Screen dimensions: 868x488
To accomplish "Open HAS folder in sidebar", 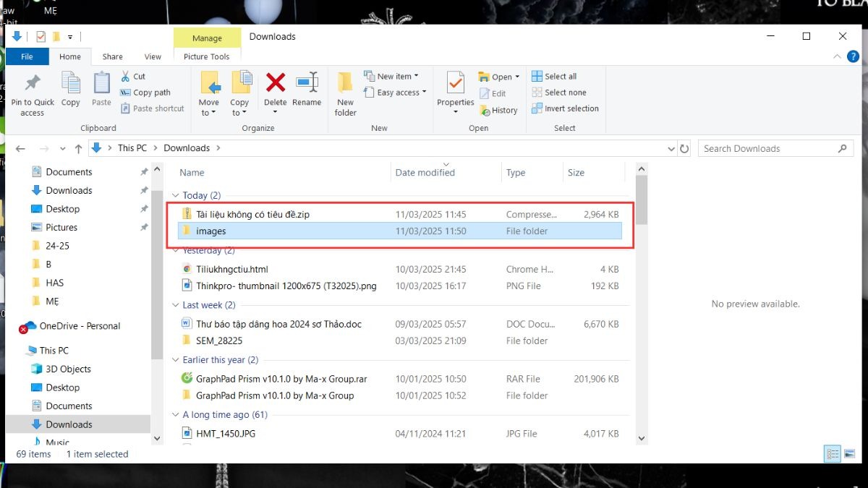I will tap(54, 283).
